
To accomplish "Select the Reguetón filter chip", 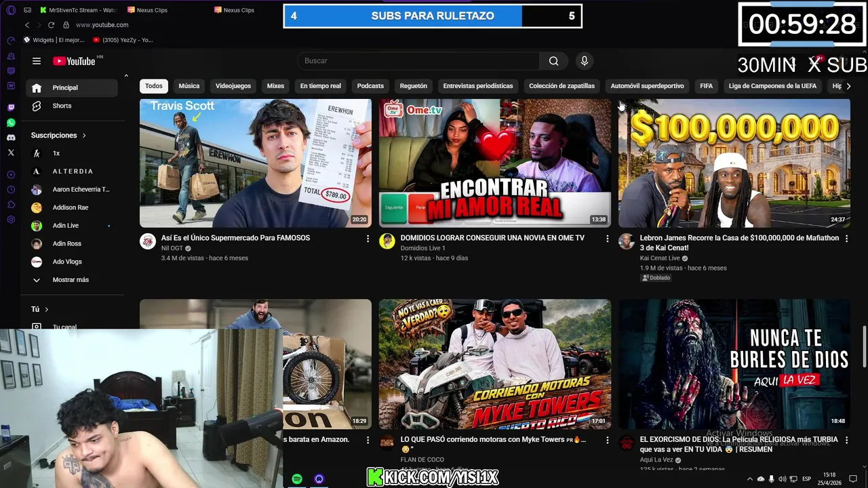I will click(414, 86).
